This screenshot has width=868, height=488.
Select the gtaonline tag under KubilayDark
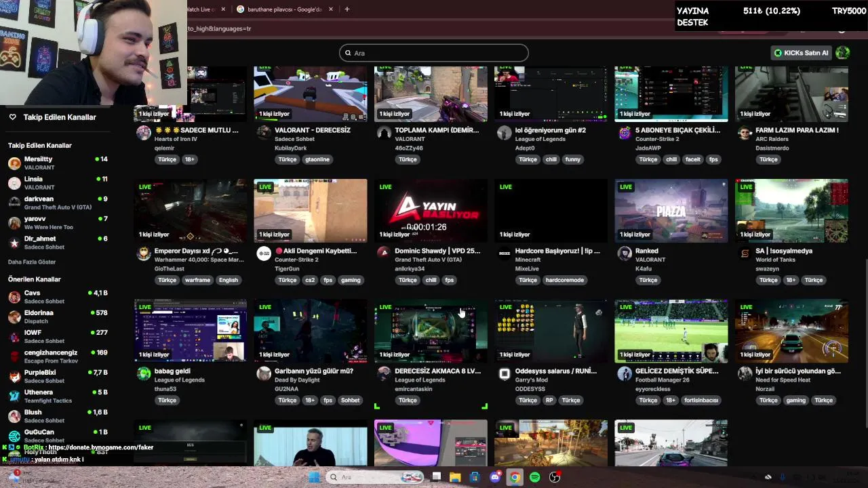317,159
